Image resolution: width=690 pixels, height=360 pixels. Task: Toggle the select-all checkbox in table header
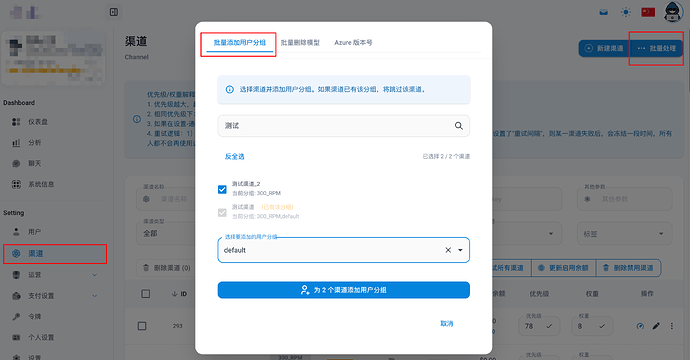146,294
